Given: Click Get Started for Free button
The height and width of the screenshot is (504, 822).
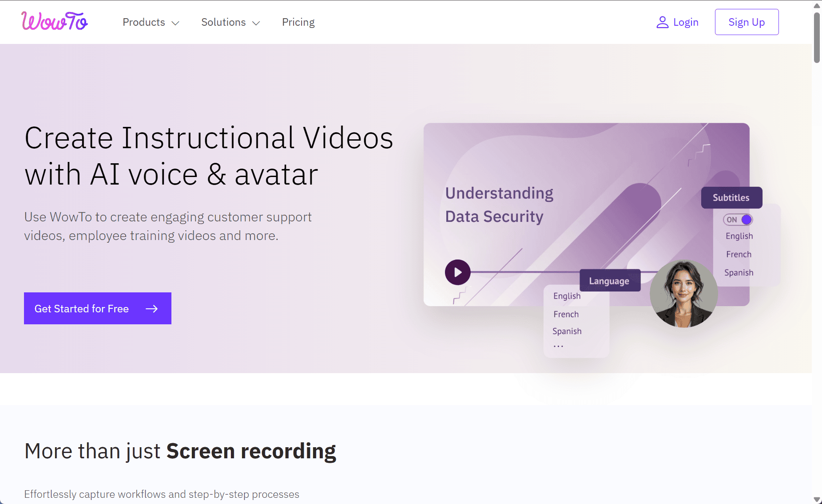Looking at the screenshot, I should (98, 308).
